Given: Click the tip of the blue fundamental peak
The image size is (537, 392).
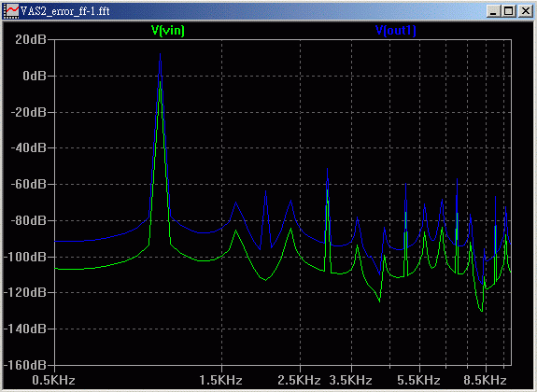Looking at the screenshot, I should tap(160, 54).
